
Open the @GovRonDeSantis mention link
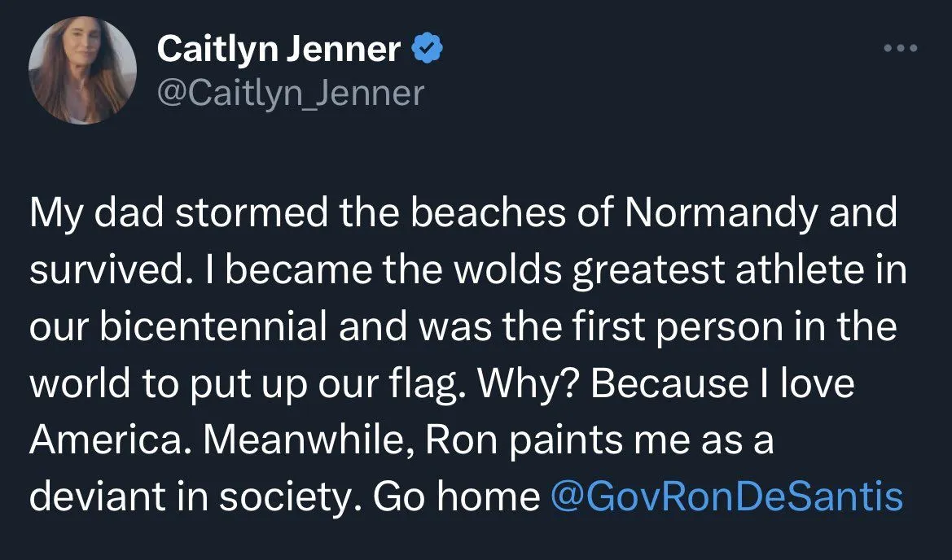726,496
